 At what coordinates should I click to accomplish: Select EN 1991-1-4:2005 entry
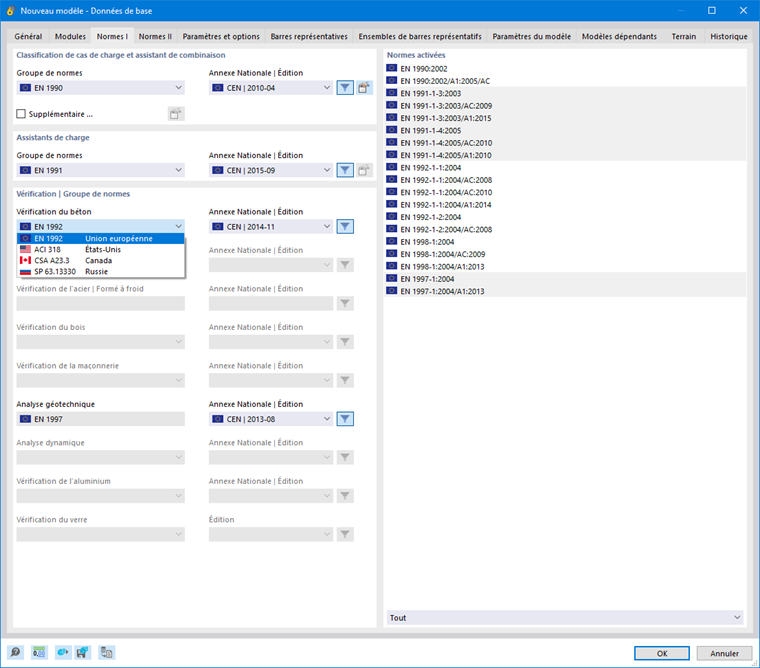click(x=565, y=130)
